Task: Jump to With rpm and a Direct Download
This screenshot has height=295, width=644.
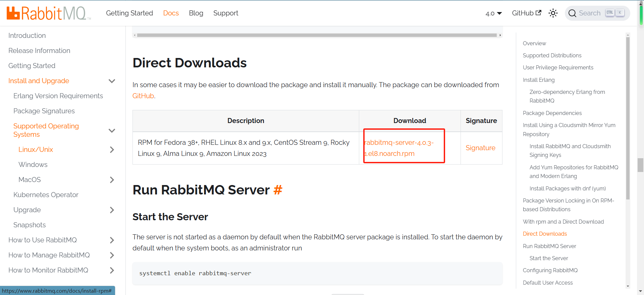Action: click(x=563, y=222)
